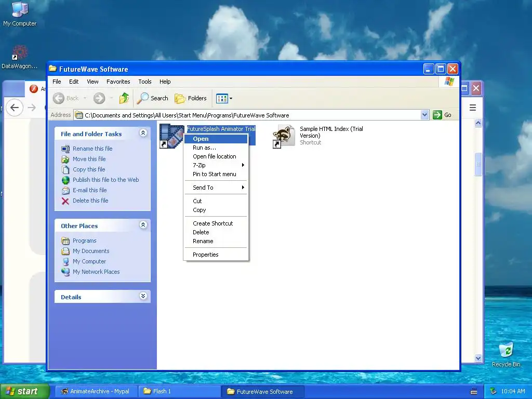Choose Open in the context menu
The width and height of the screenshot is (532, 399).
tap(216, 139)
